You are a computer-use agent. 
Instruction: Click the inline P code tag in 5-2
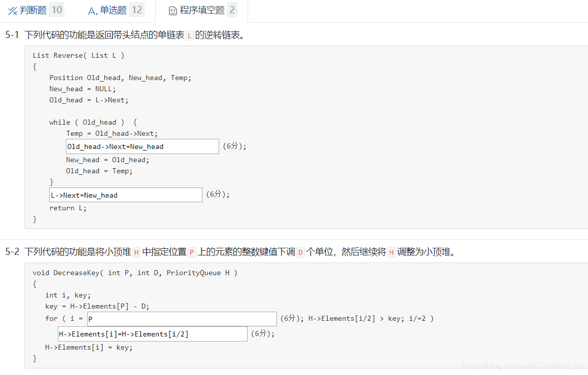(192, 252)
